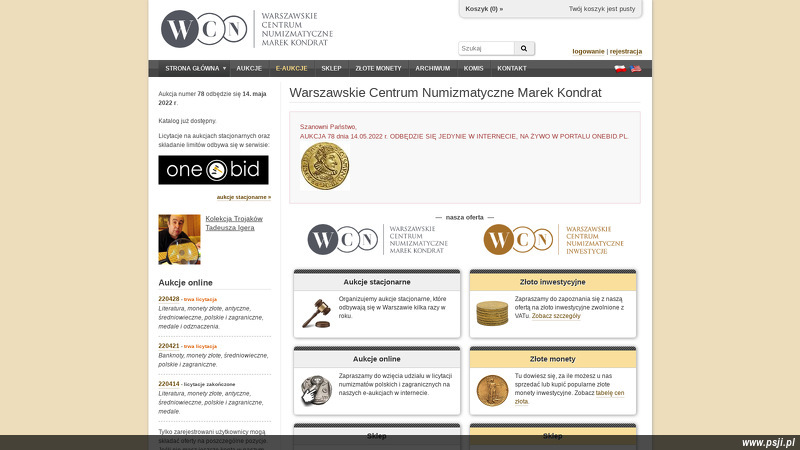Open the Koszyk (0) cart link
The image size is (800, 450).
pos(484,9)
